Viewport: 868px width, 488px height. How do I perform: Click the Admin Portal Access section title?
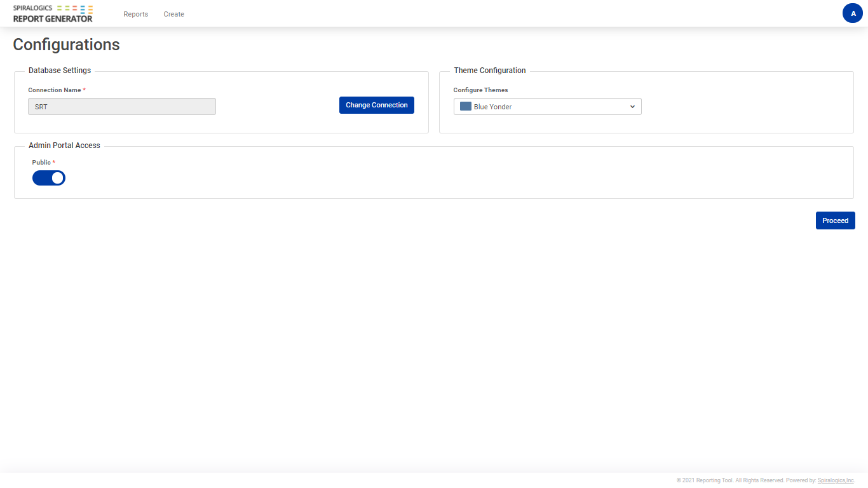(x=64, y=146)
